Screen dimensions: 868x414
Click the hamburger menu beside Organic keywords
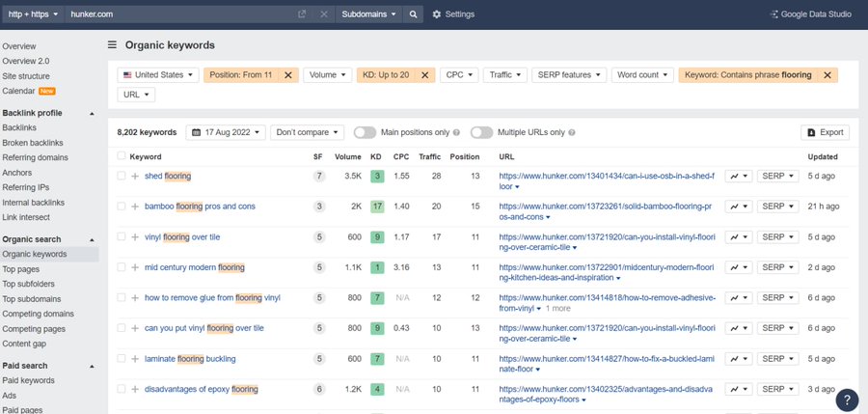click(x=112, y=45)
